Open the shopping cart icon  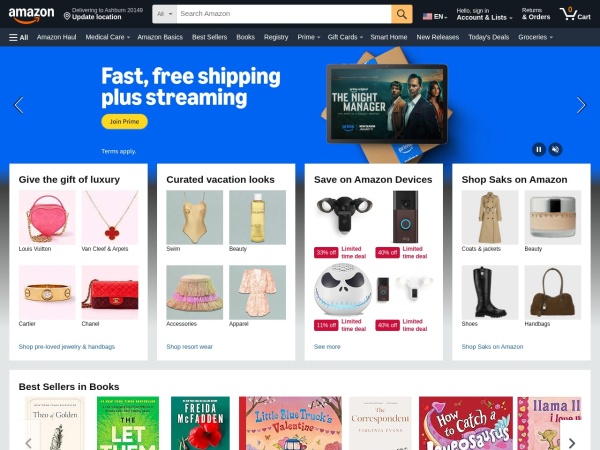pos(575,15)
